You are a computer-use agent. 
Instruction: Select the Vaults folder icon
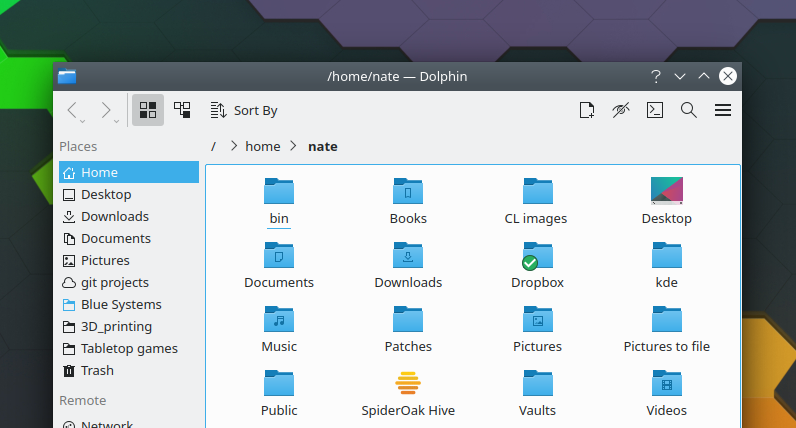click(538, 383)
